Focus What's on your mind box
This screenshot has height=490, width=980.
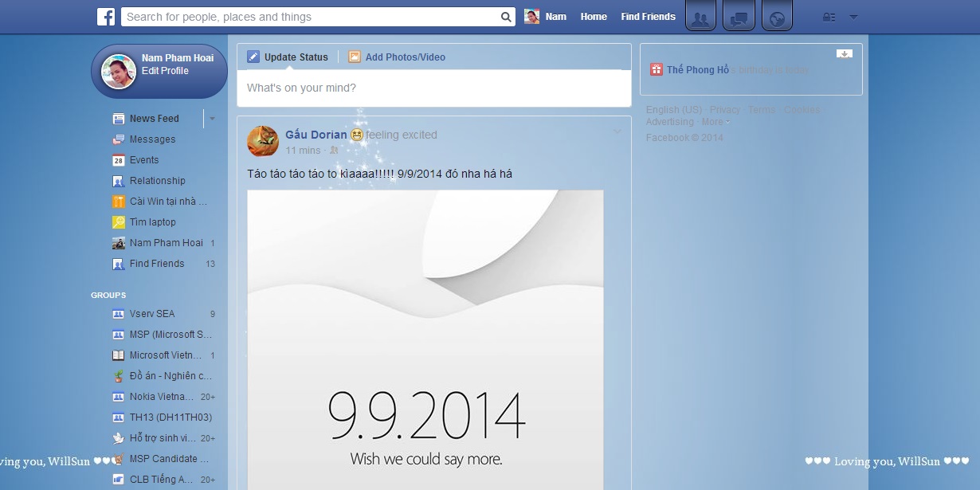434,88
